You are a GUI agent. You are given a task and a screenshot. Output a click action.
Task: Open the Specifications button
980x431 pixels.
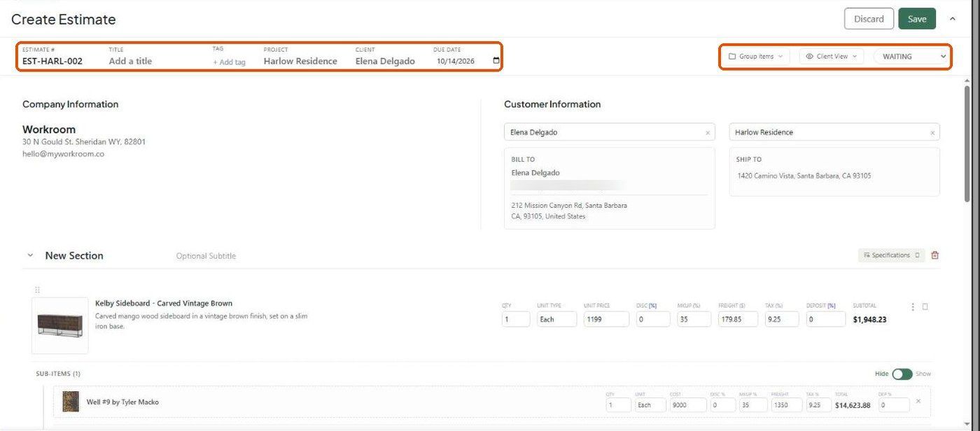point(892,255)
